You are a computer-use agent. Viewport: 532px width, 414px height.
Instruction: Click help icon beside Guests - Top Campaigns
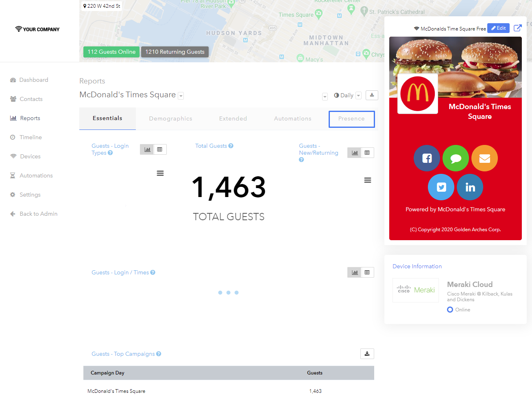coord(159,354)
